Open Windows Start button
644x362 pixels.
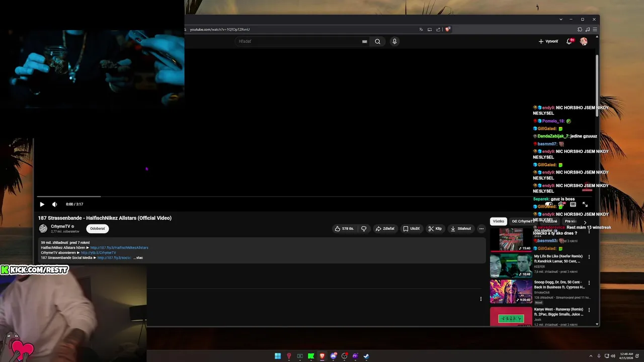point(278,356)
